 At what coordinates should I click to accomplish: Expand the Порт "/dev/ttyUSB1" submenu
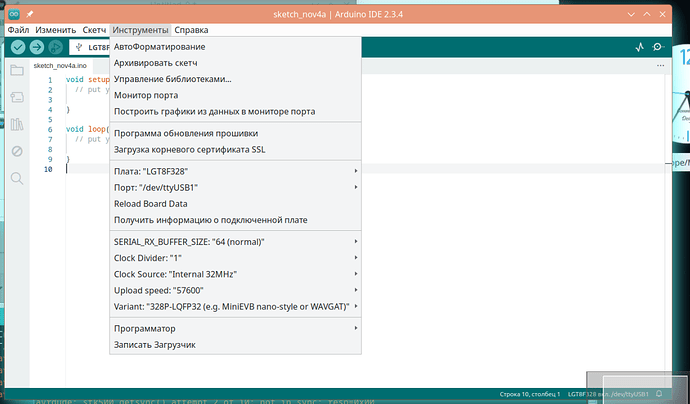(234, 187)
